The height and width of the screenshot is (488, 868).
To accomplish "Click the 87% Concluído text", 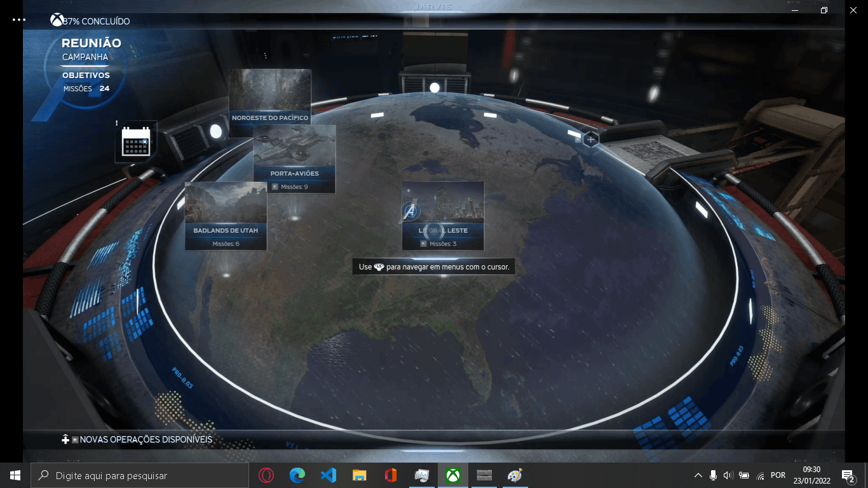I will 96,22.
